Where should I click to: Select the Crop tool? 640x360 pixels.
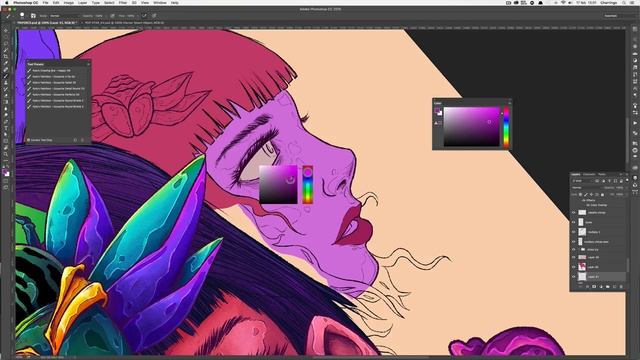pyautogui.click(x=6, y=56)
